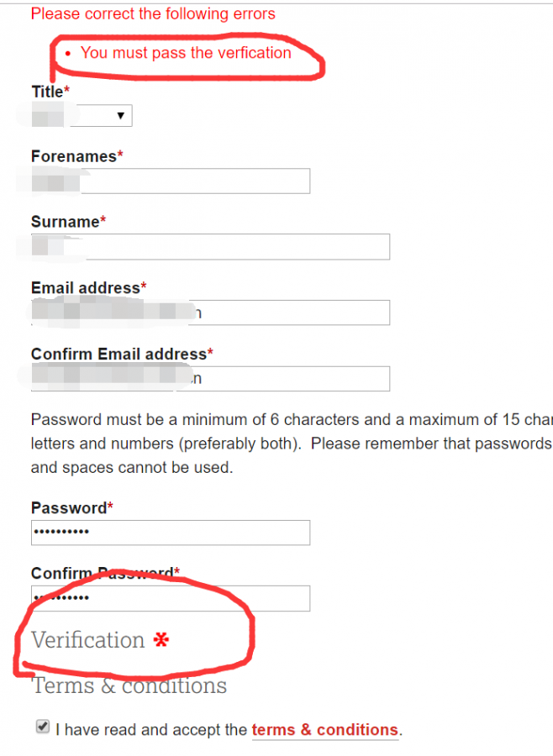Click the Confirm Password field

coord(171,598)
